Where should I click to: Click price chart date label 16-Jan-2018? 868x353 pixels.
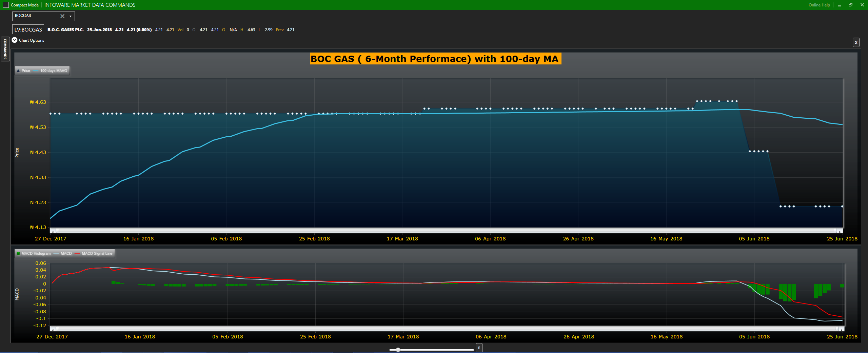point(138,239)
